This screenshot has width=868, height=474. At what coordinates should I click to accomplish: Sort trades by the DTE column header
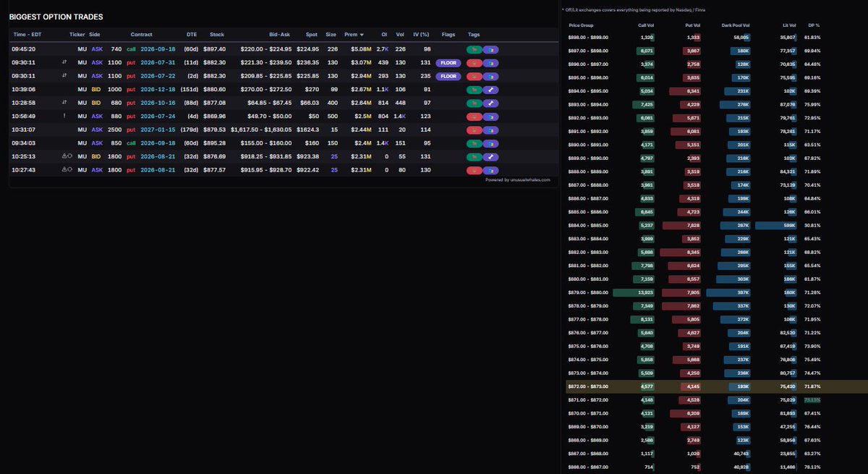(192, 35)
